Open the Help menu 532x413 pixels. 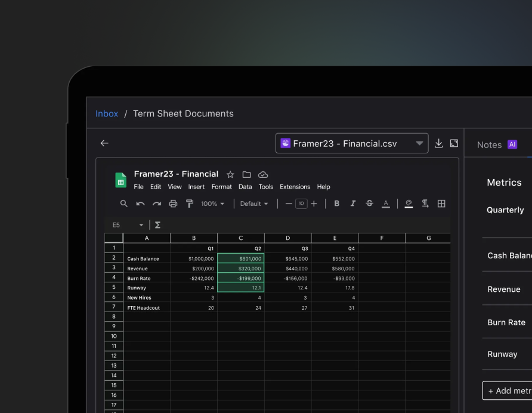click(323, 187)
